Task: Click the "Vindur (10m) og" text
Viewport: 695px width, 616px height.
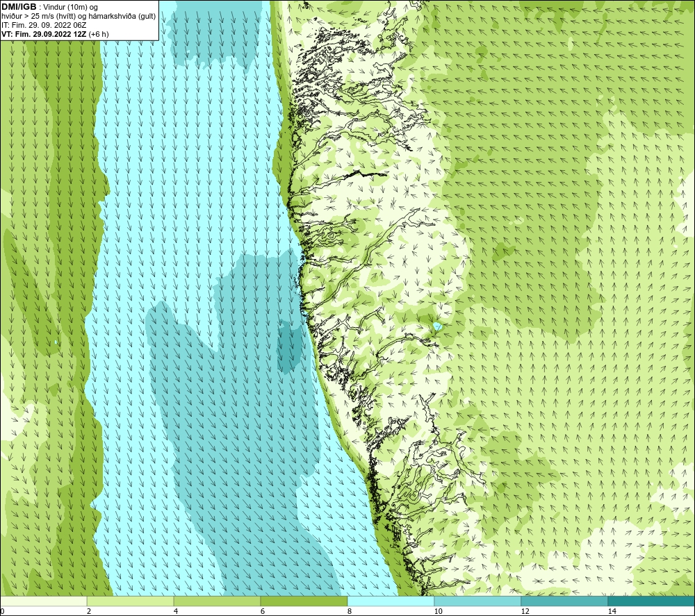Action: tap(71, 8)
